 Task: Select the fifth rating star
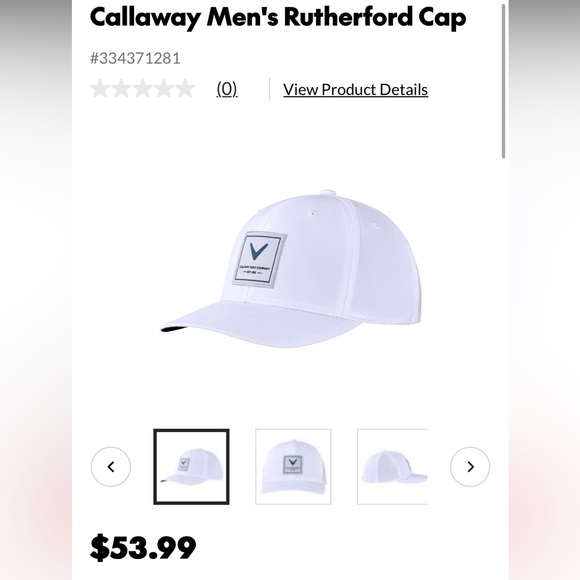(x=185, y=89)
